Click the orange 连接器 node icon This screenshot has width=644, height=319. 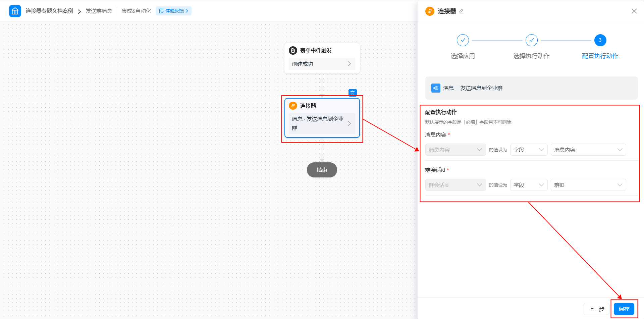(293, 106)
